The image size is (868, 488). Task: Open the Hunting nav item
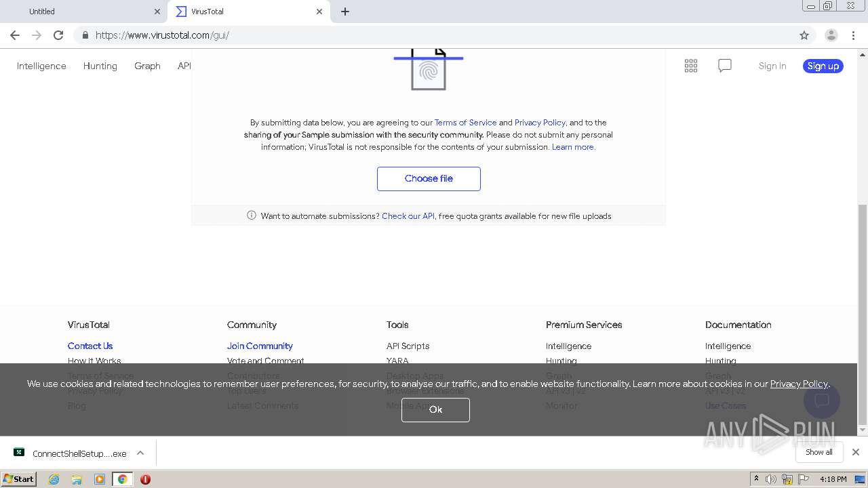pos(100,66)
